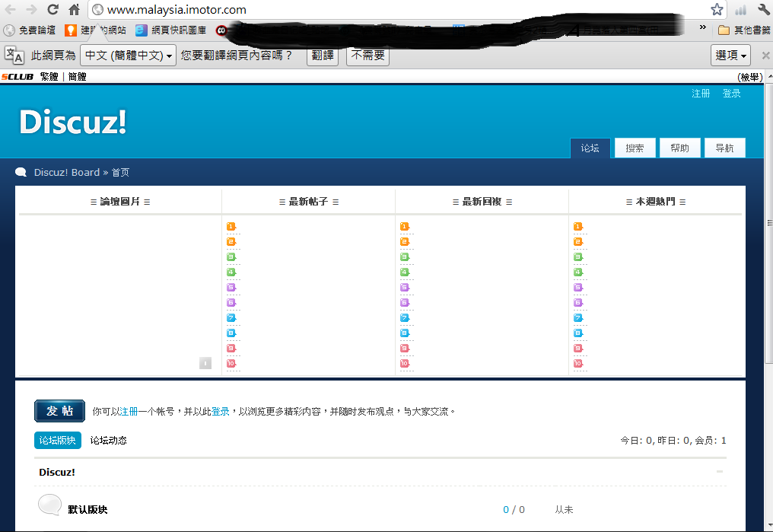Click the 默认版块 forum bubble icon
Viewport: 773px width, 532px height.
pos(49,505)
